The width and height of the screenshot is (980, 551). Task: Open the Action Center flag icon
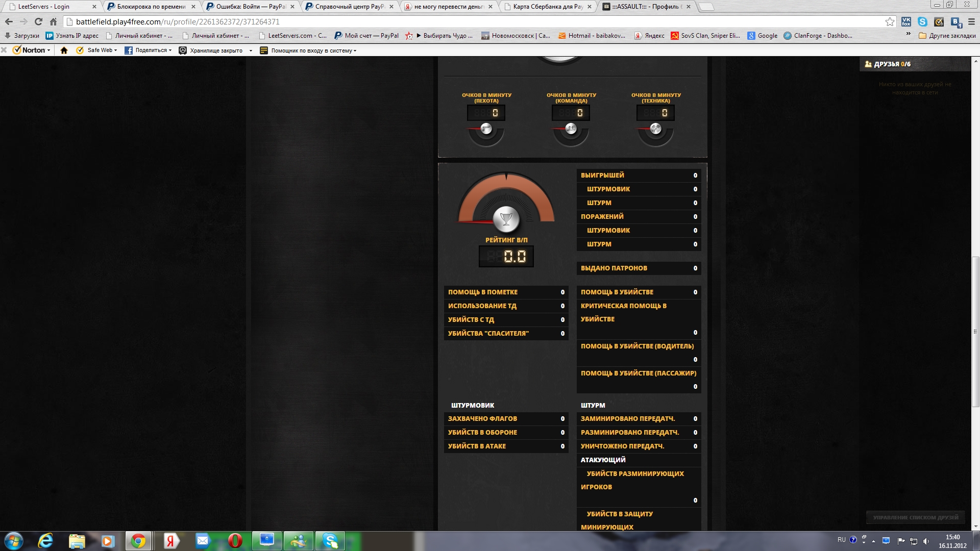tap(900, 541)
